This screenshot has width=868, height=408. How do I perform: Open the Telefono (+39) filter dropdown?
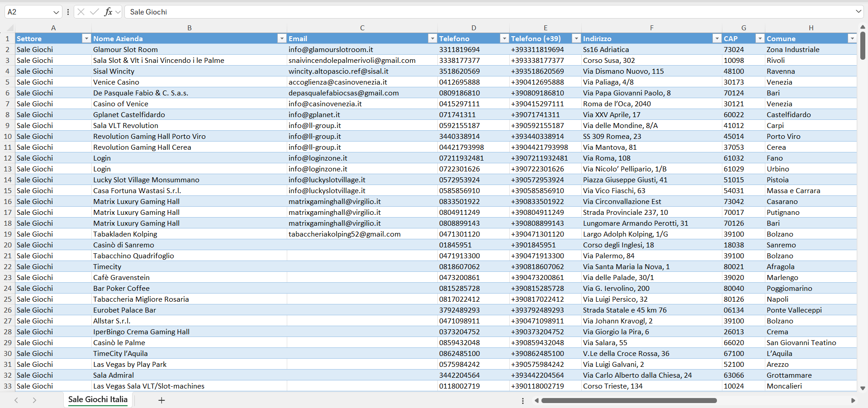coord(576,38)
